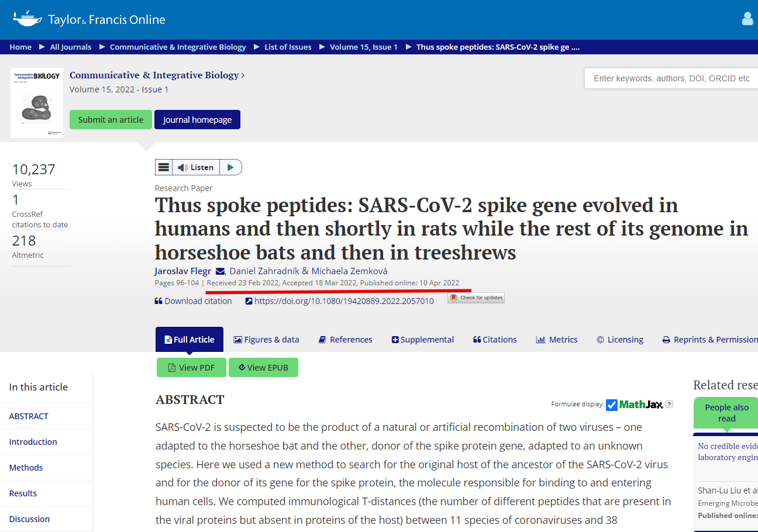Jump to Discussion section in sidebar
The height and width of the screenshot is (532, 758).
[29, 519]
